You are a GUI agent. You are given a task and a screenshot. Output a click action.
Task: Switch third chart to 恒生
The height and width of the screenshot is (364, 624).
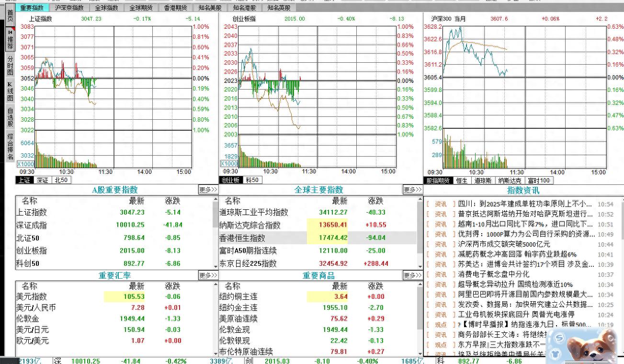pos(462,180)
